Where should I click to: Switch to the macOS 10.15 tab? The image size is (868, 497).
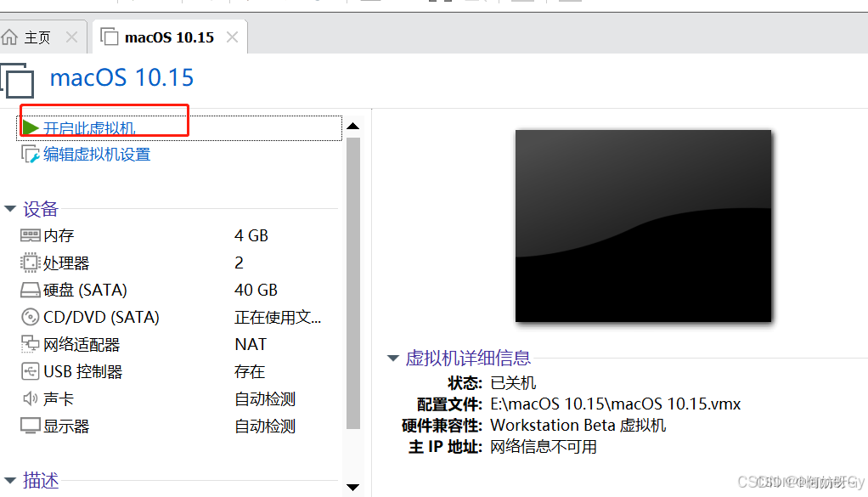[169, 37]
